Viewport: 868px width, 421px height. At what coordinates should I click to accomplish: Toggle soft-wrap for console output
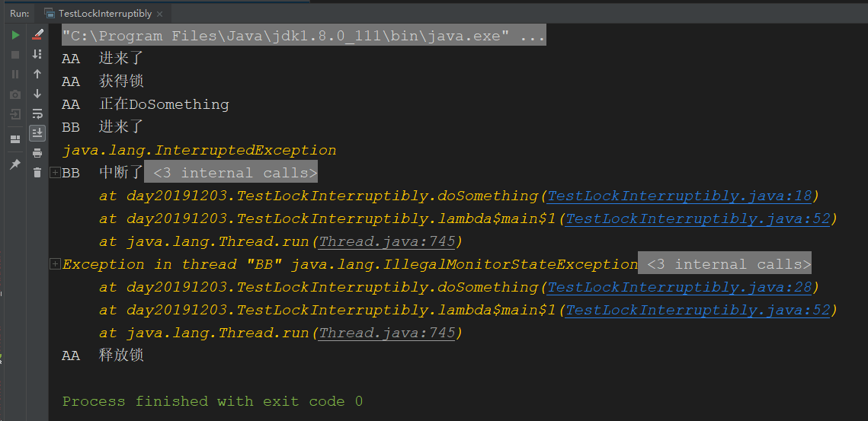click(37, 113)
